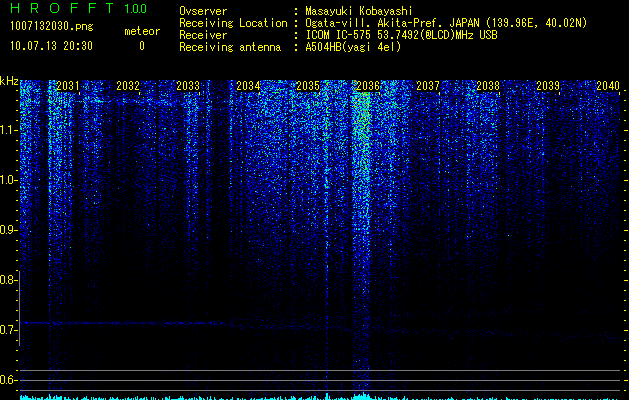
Task: Click the kHz axis unit label
Action: click(x=9, y=81)
